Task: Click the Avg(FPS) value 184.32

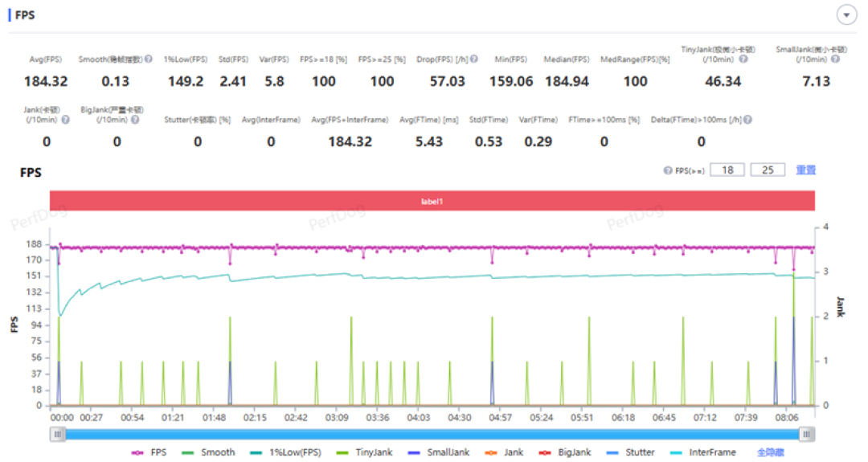Action: 46,81
